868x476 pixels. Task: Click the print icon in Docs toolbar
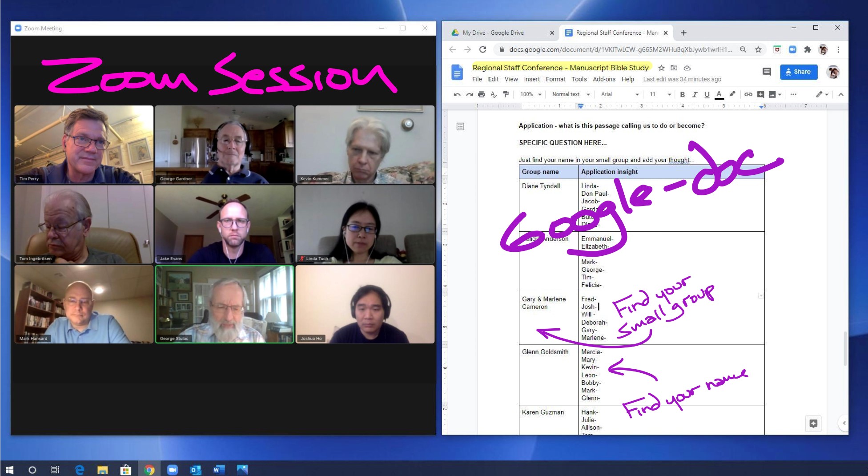[x=481, y=94]
